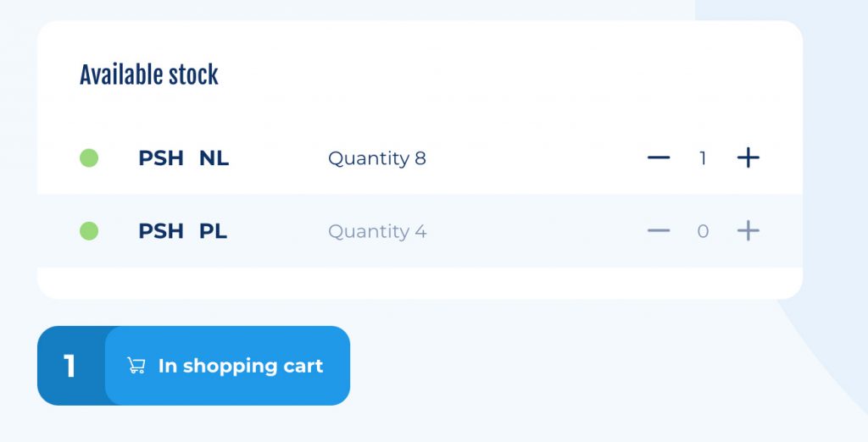Decrease PSH NL quantity with minus icon
Viewport: 868px width, 442px height.
[658, 158]
